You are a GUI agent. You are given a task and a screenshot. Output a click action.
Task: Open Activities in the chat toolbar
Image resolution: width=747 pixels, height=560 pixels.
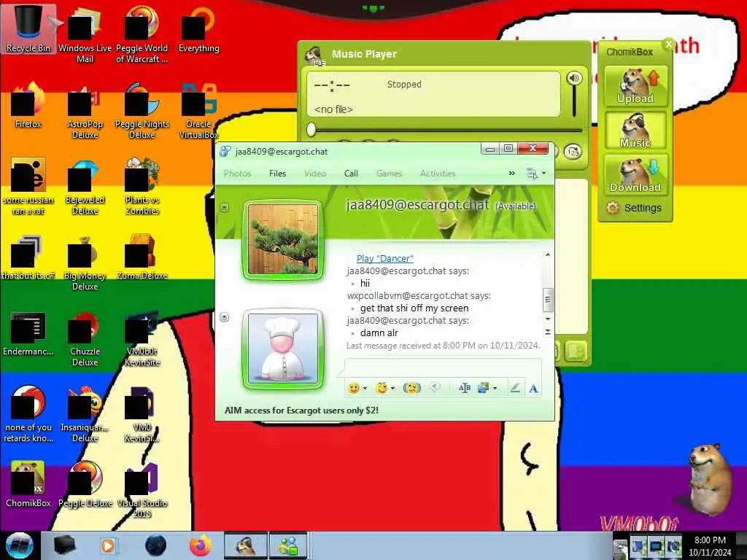pos(438,174)
